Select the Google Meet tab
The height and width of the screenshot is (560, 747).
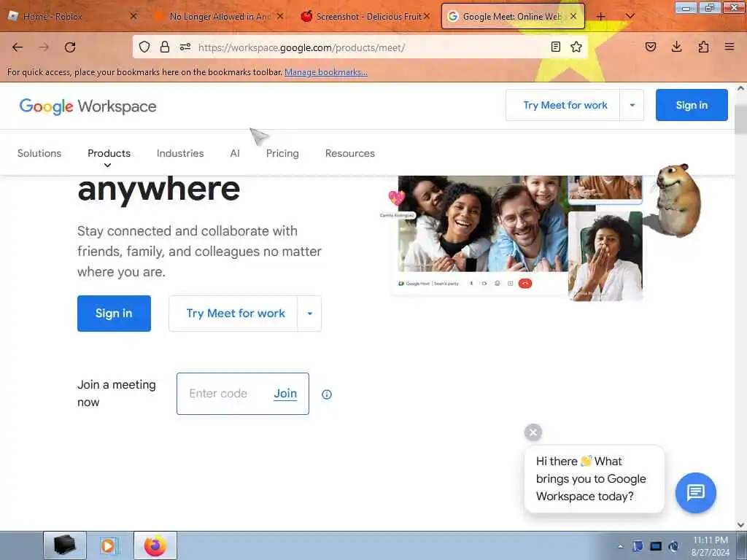(513, 16)
